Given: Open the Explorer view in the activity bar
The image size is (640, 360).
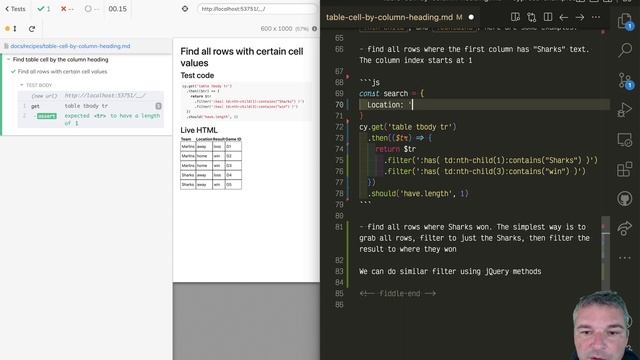Looking at the screenshot, I should point(625,21).
